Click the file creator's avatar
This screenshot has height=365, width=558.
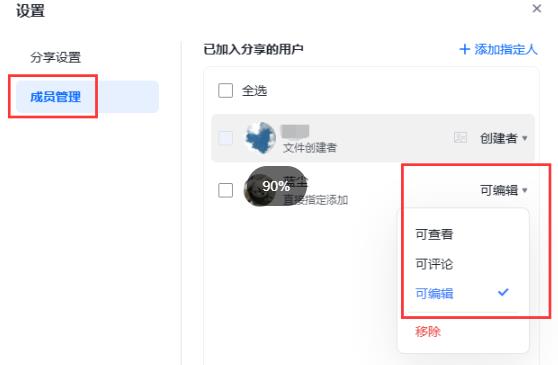click(x=260, y=138)
